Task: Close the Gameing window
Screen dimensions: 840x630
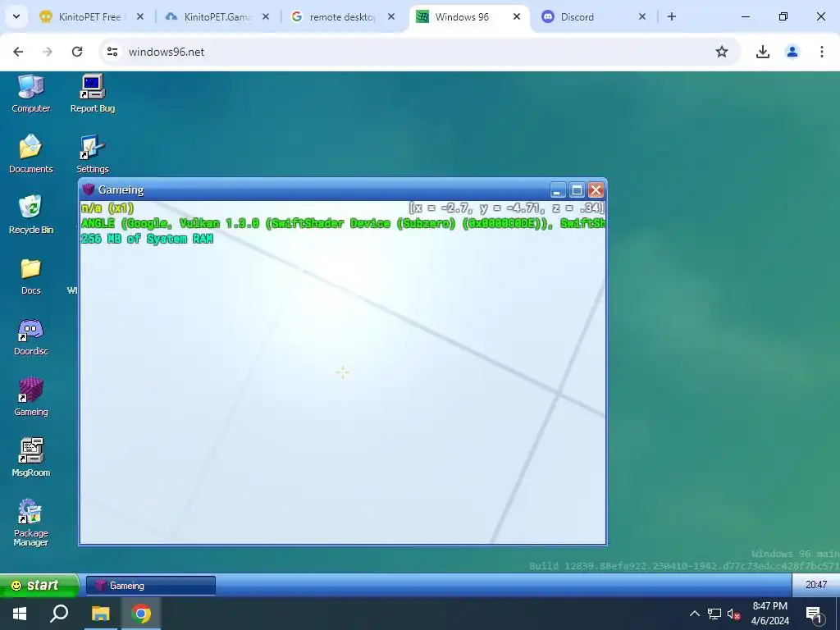Action: (596, 190)
